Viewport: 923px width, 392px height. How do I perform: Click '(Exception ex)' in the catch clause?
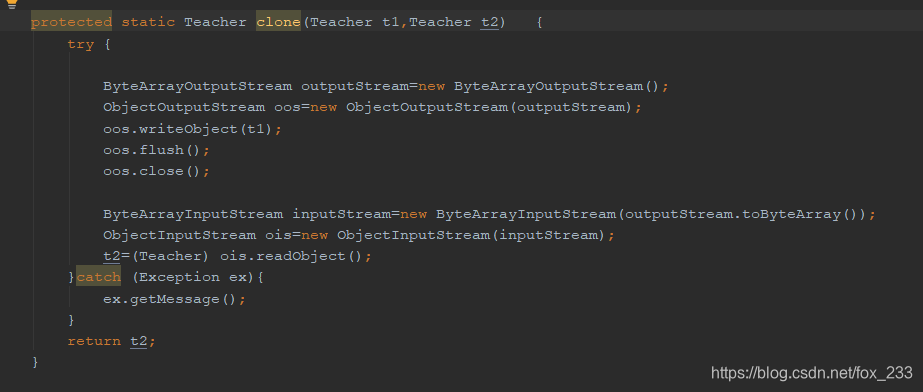tap(192, 277)
